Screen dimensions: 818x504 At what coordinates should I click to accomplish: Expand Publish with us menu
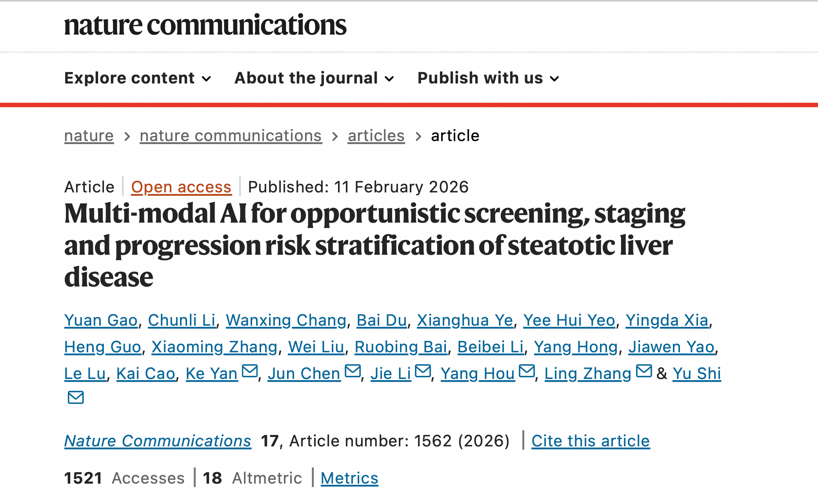click(x=488, y=78)
